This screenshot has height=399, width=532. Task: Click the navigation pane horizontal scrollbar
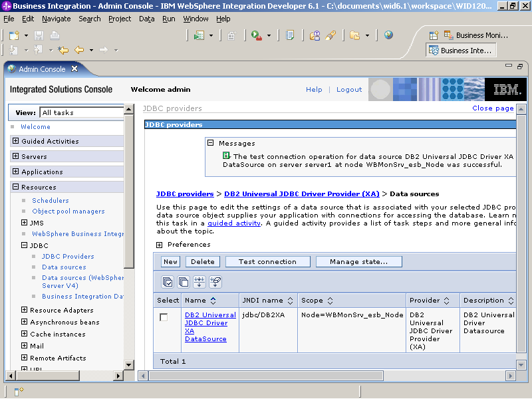tap(48, 376)
